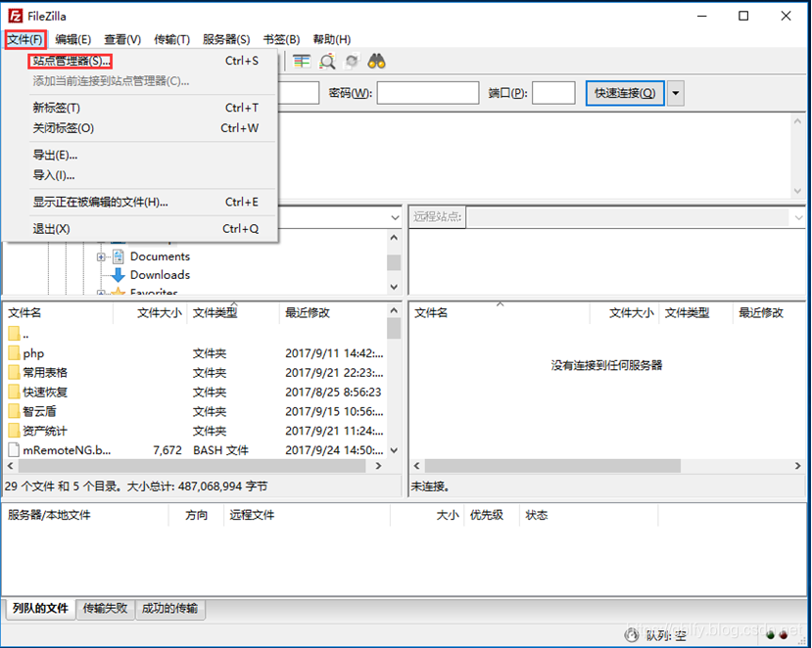Choose 站点管理器(S)... menu entry
The image size is (812, 648).
tap(141, 61)
